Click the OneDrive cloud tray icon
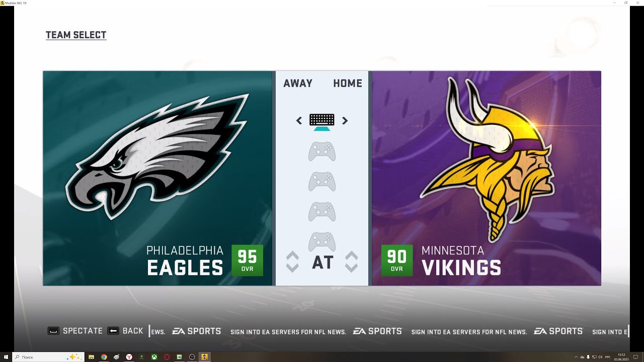This screenshot has width=644, height=362. (582, 357)
